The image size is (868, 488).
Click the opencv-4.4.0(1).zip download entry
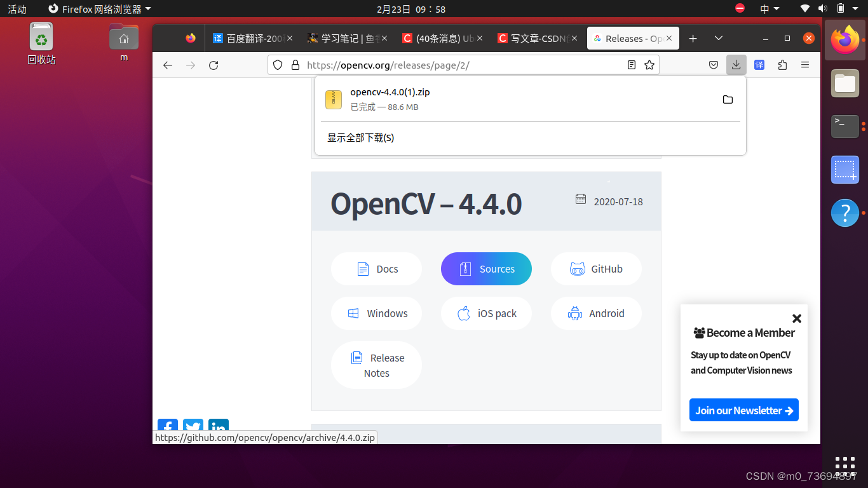[x=530, y=99]
